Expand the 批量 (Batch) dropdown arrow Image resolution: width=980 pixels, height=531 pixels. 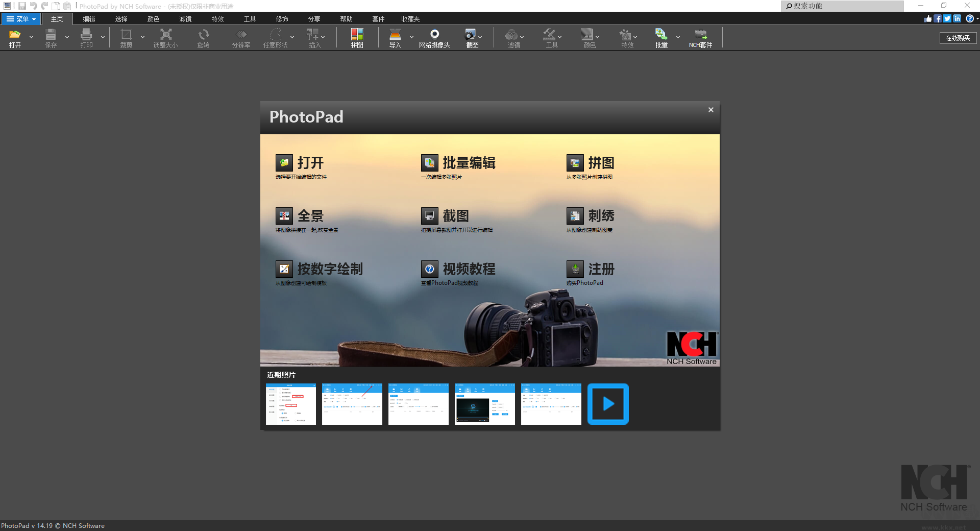pyautogui.click(x=678, y=37)
